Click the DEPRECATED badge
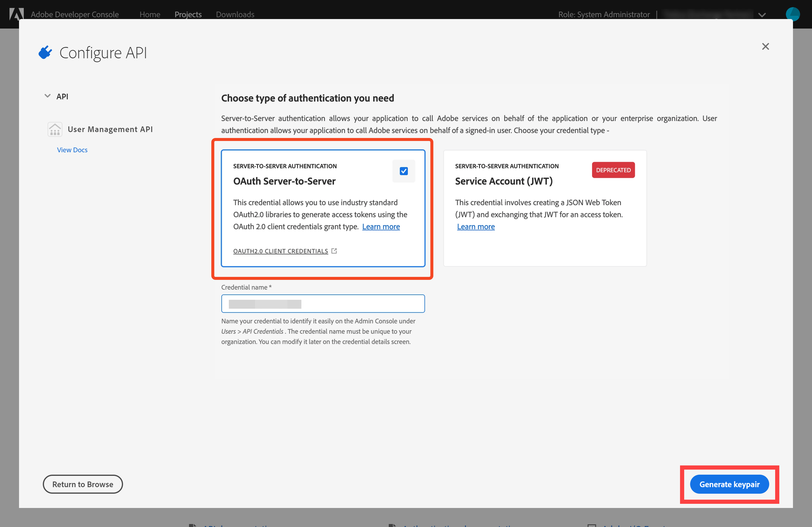812x527 pixels. (613, 170)
